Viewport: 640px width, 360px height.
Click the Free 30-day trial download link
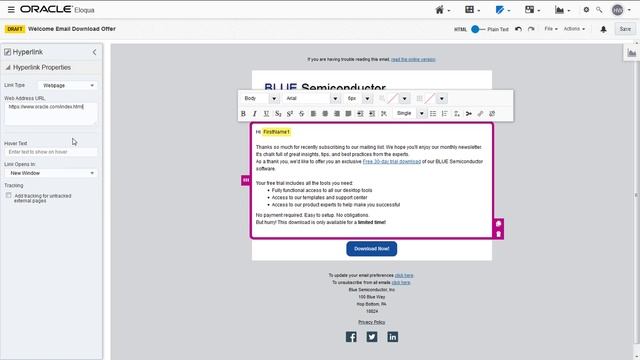click(x=391, y=162)
